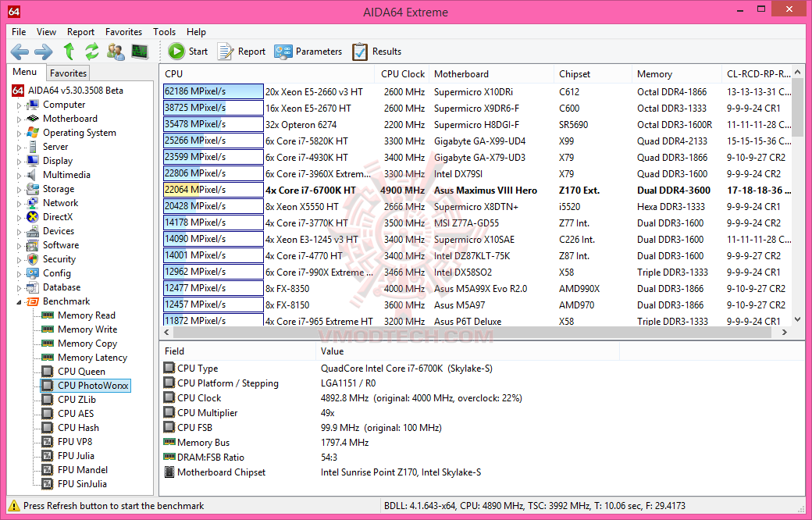Select the FPU SinJulia benchmark icon
812x520 pixels.
pos(48,483)
